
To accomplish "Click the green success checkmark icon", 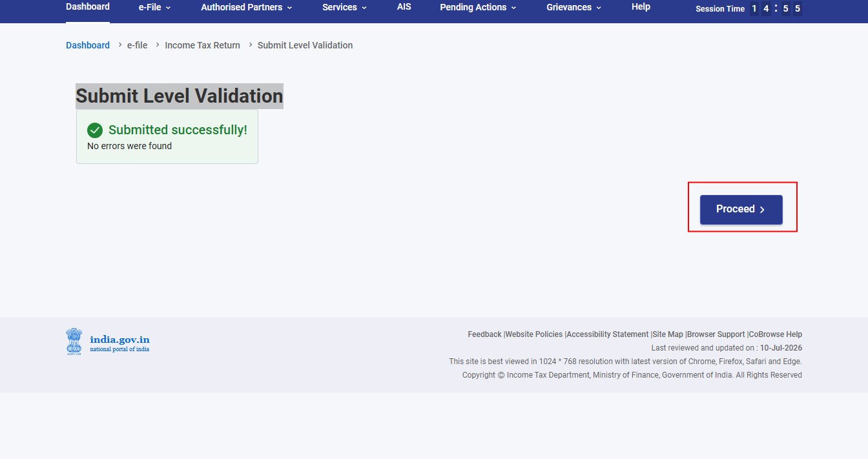I will pos(95,130).
